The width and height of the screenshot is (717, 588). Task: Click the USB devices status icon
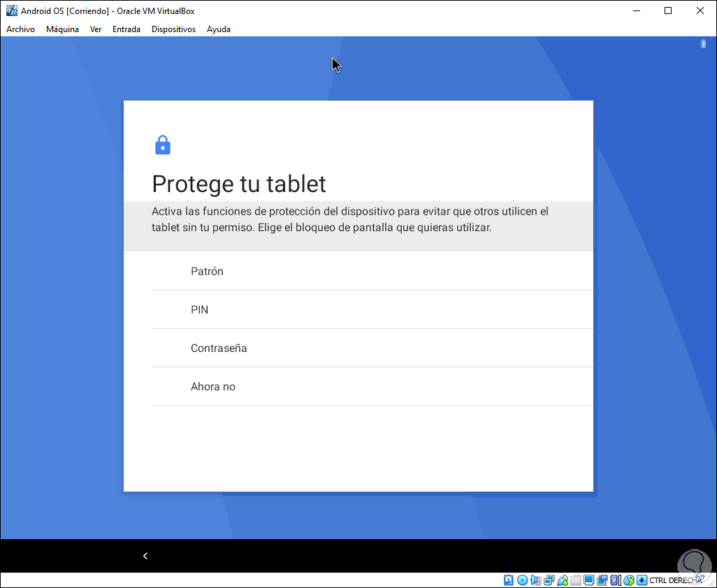563,580
